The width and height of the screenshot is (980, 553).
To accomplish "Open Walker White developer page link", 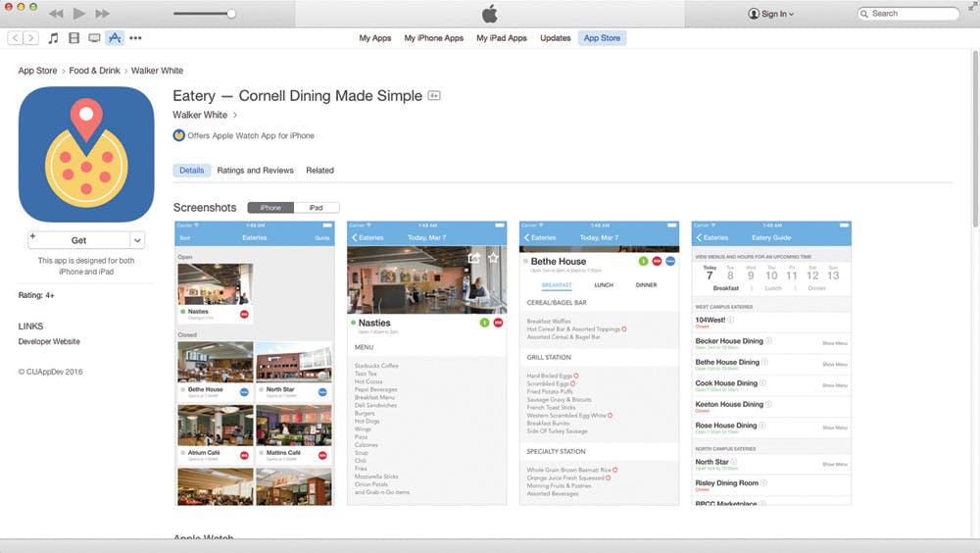I will tap(200, 115).
